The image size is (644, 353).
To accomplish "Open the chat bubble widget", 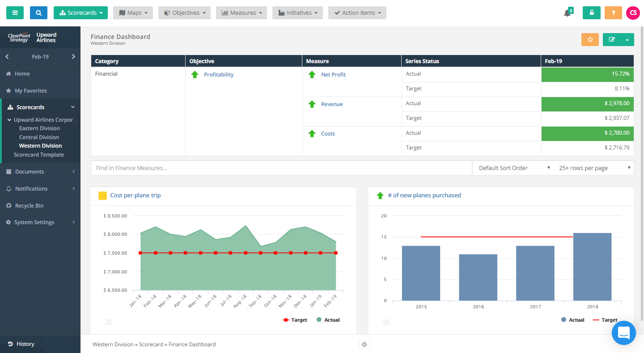I will tap(624, 333).
